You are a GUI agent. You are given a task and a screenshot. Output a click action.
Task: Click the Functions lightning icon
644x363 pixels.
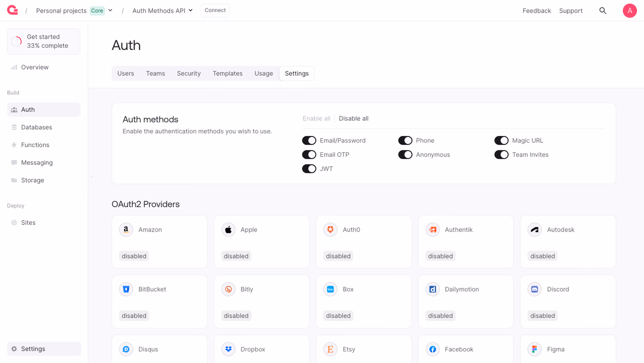14,145
